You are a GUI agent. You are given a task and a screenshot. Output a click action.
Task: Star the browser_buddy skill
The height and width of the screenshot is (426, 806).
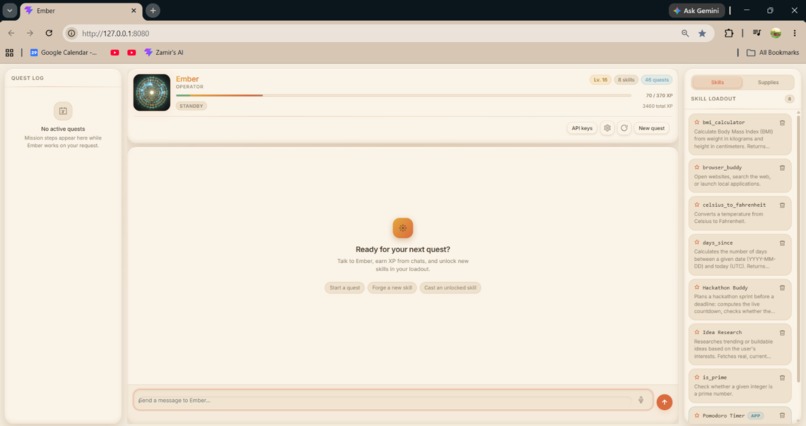[x=697, y=167]
